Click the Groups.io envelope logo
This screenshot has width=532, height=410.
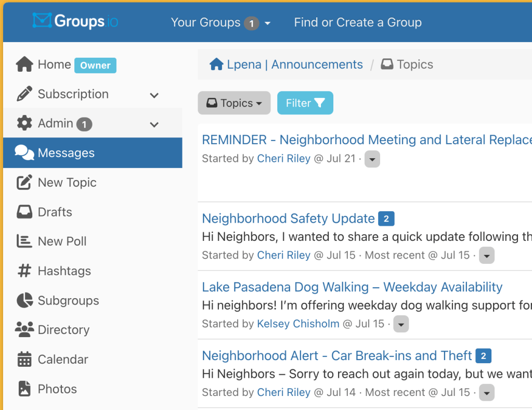42,21
